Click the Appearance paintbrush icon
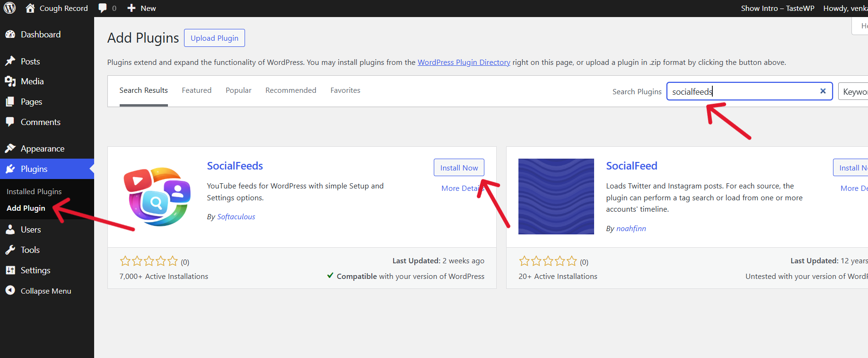Viewport: 868px width, 358px height. (10, 148)
